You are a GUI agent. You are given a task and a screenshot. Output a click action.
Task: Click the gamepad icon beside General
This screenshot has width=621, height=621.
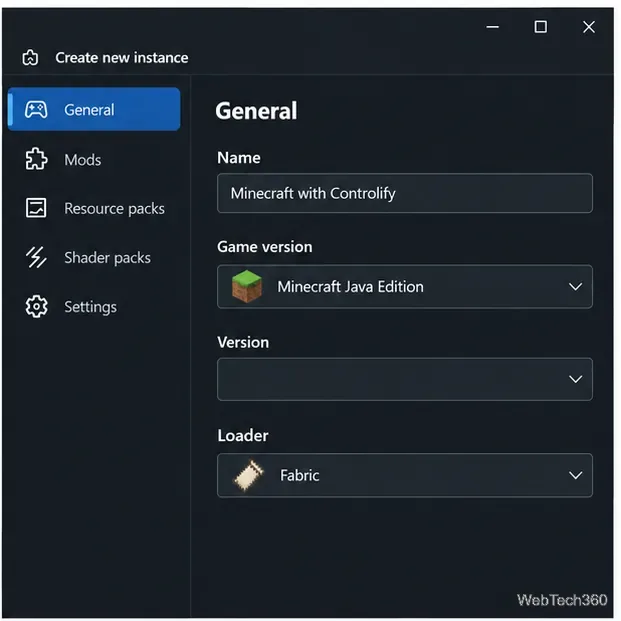pyautogui.click(x=36, y=110)
